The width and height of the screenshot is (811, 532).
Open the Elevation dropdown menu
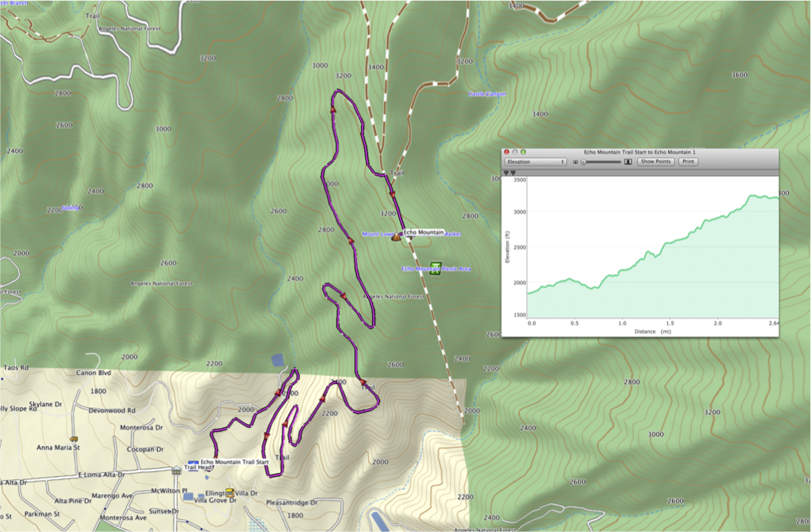535,162
